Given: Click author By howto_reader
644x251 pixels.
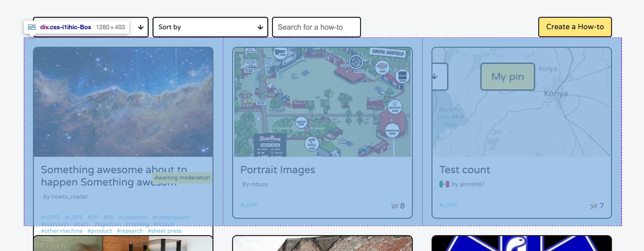Looking at the screenshot, I should click(x=66, y=197).
